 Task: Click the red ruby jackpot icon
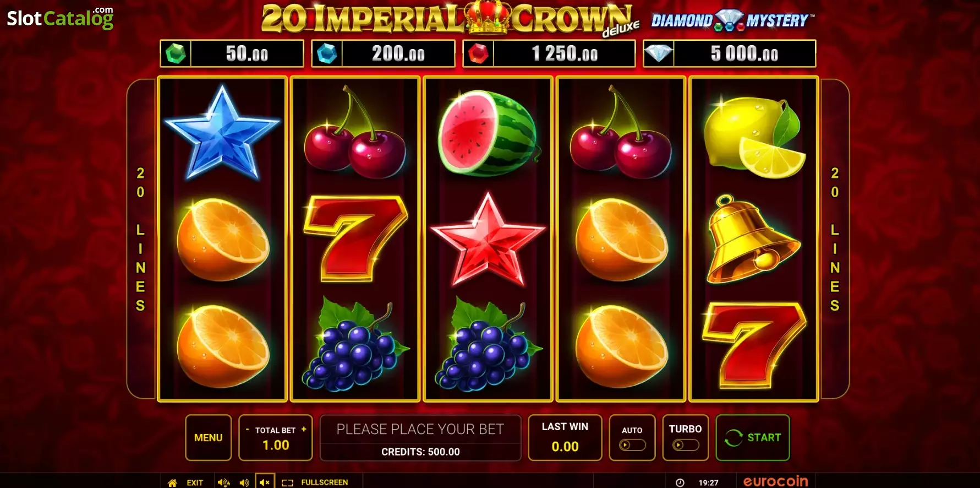point(478,53)
